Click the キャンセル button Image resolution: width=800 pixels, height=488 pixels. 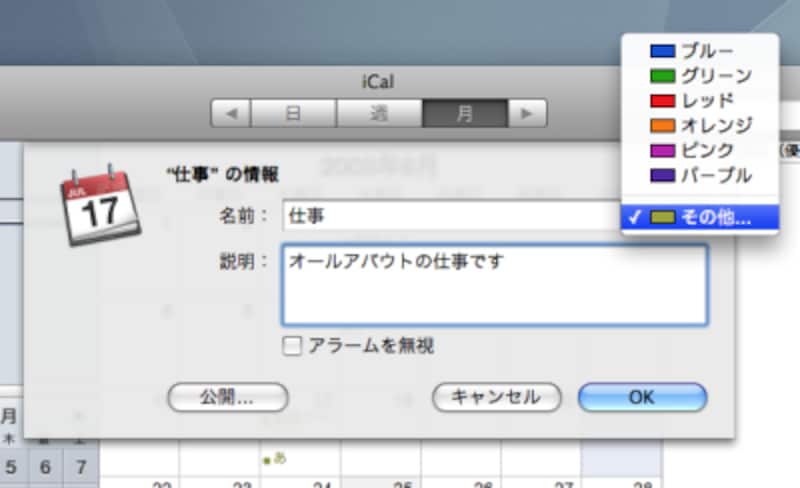tap(496, 397)
